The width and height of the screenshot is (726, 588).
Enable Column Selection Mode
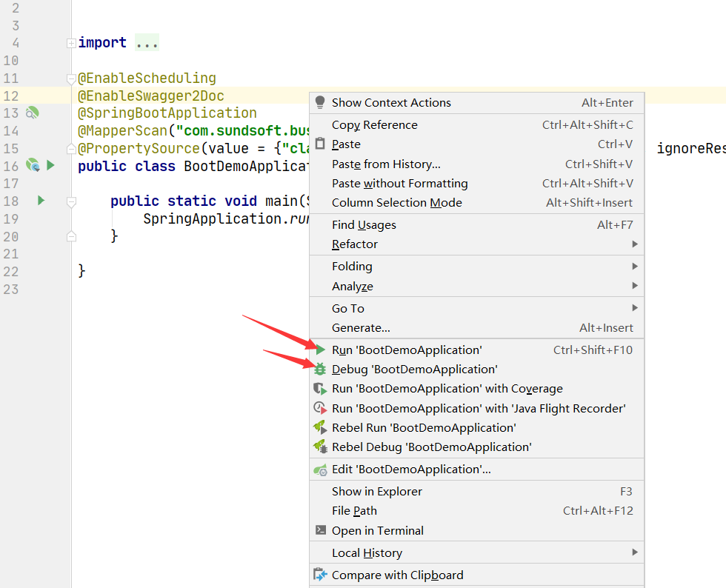pyautogui.click(x=477, y=203)
